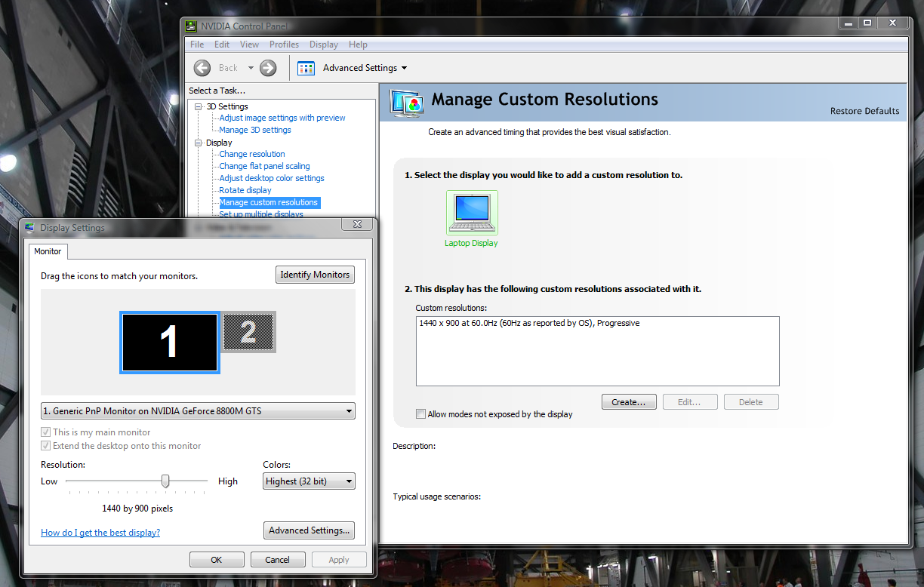Viewport: 924px width, 587px height.
Task: Open the Back button history dropdown arrow
Action: click(251, 68)
